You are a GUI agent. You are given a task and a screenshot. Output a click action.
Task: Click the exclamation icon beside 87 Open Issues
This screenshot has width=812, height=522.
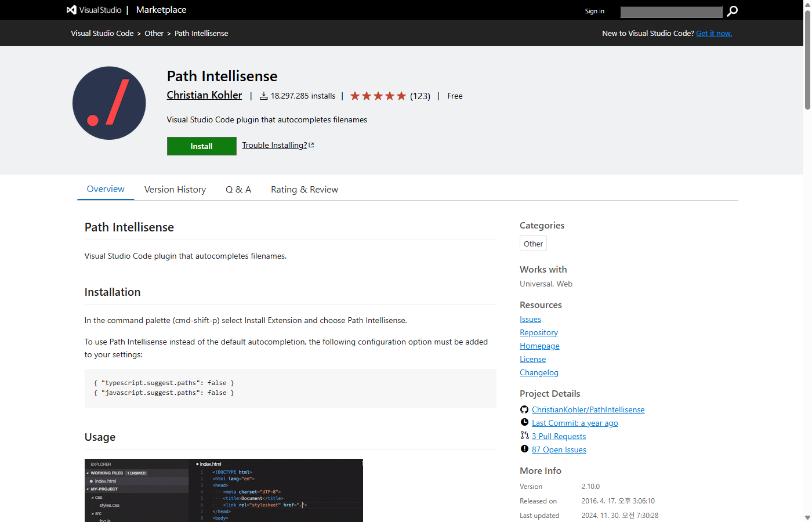coord(524,448)
